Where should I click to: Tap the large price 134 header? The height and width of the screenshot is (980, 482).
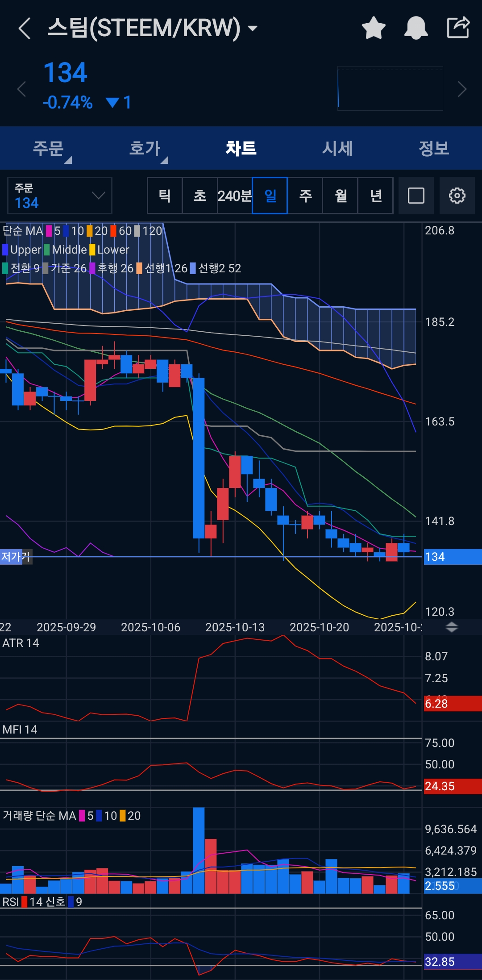point(65,72)
